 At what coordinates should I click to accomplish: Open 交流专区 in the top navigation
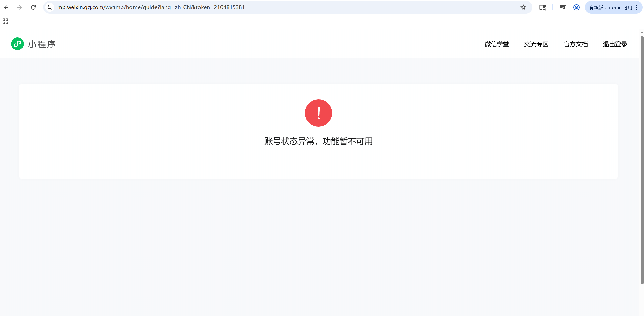point(536,44)
